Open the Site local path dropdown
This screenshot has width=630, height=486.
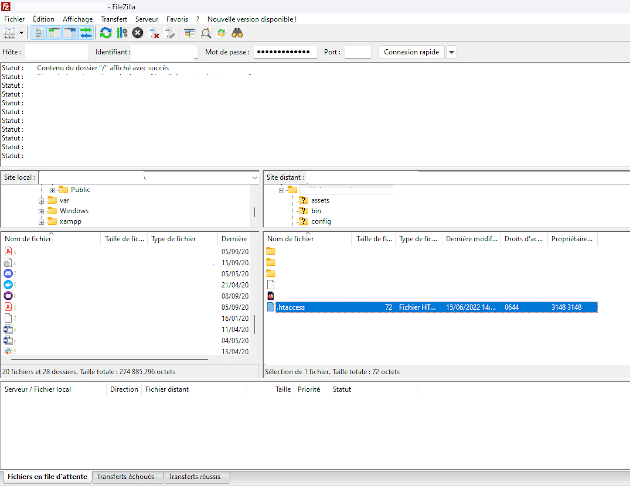[254, 177]
